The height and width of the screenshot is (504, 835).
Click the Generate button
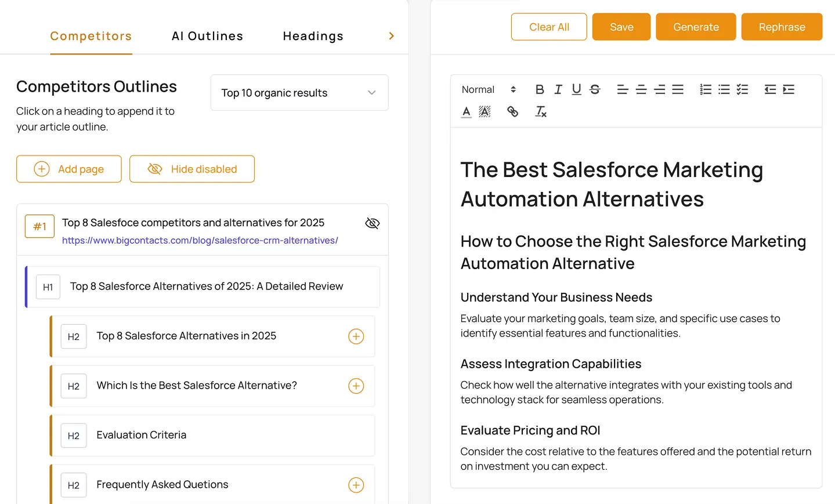[696, 27]
